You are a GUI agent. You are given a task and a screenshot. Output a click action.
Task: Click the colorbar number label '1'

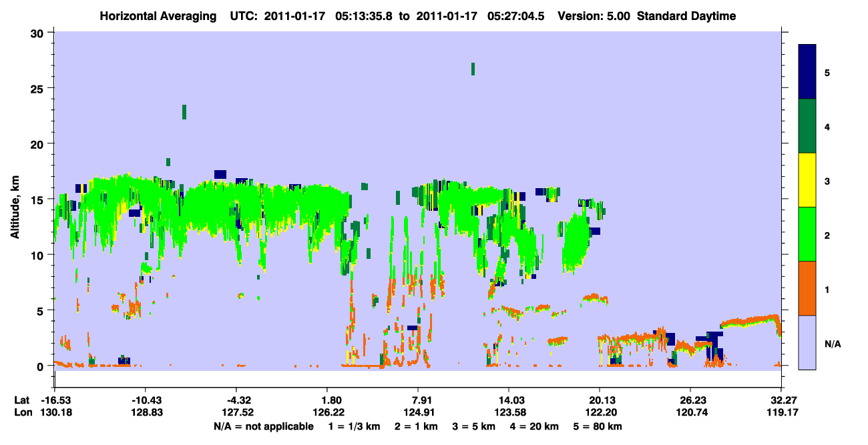point(827,288)
